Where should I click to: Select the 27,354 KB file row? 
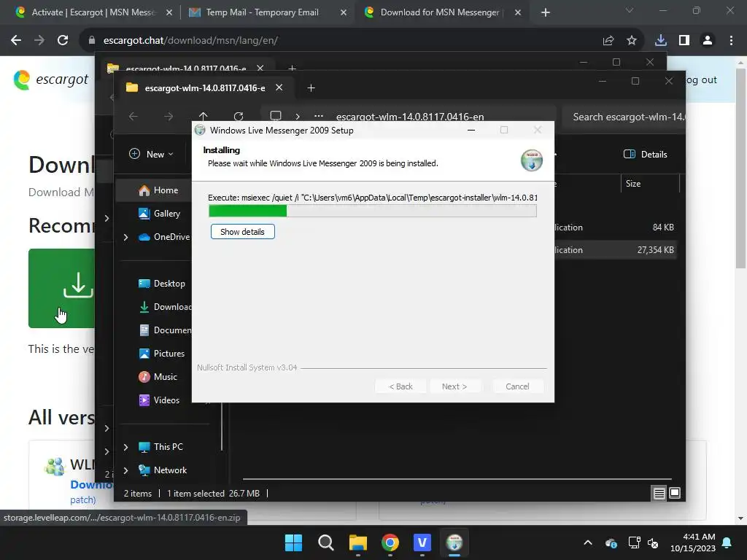pos(616,249)
